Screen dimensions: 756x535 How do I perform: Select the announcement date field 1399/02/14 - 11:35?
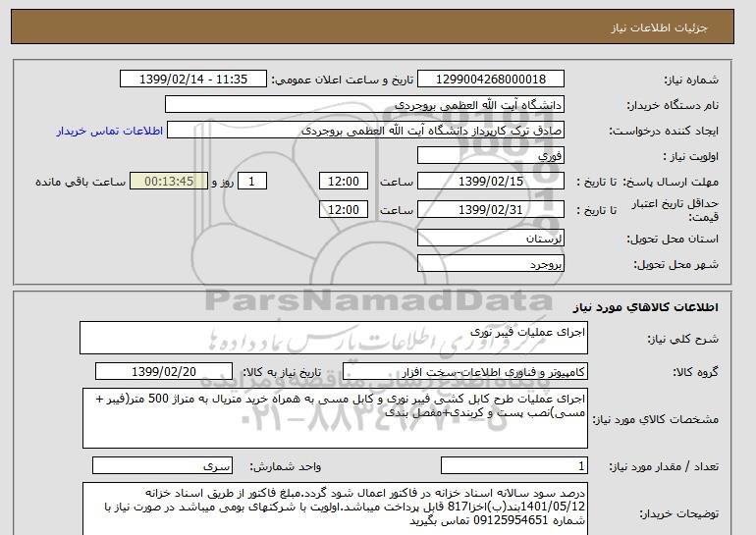(x=193, y=80)
